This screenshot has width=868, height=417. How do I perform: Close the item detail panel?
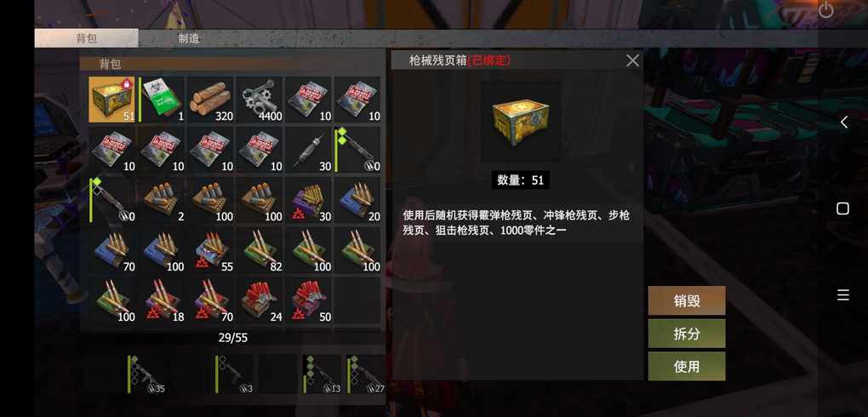click(633, 61)
